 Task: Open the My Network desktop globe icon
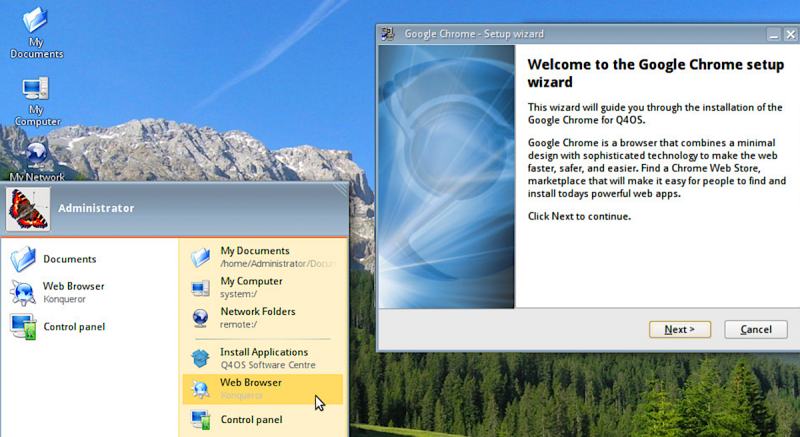point(36,154)
